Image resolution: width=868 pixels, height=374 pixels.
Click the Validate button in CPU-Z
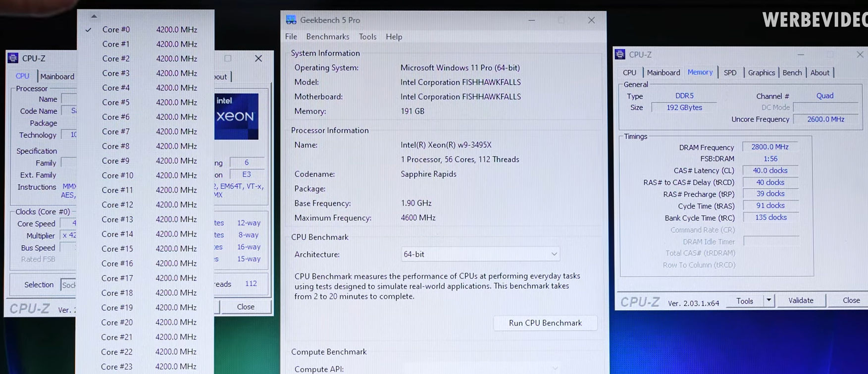[801, 301]
